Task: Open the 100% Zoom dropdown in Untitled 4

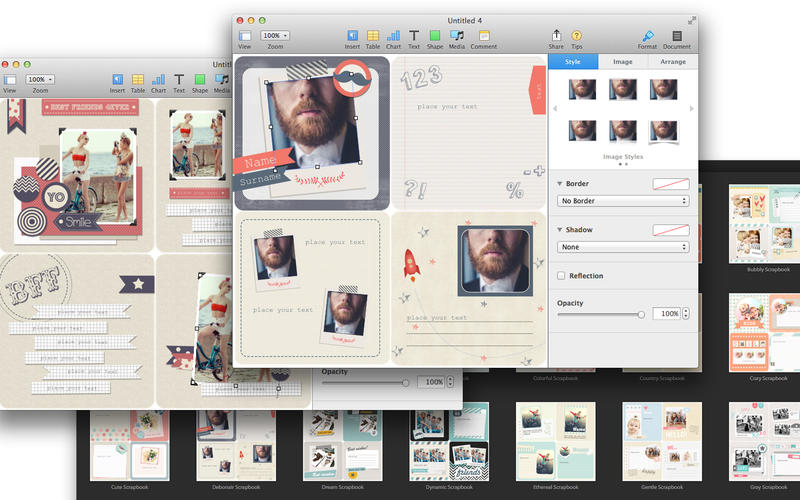Action: coord(275,35)
